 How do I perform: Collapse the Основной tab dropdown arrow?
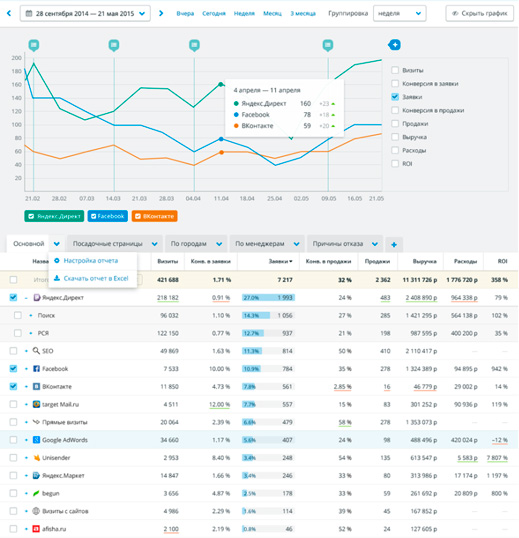(57, 244)
